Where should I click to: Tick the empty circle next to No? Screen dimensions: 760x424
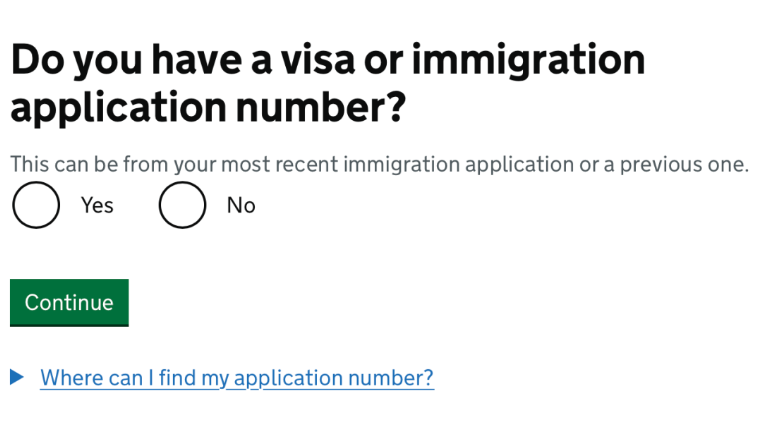182,205
